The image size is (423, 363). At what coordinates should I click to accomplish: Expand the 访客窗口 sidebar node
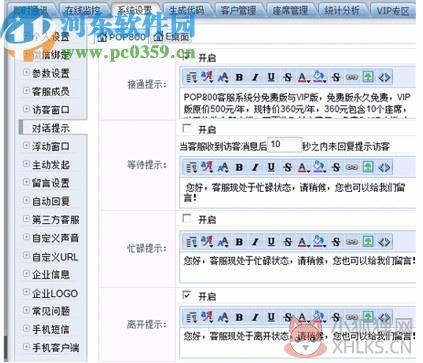26,109
